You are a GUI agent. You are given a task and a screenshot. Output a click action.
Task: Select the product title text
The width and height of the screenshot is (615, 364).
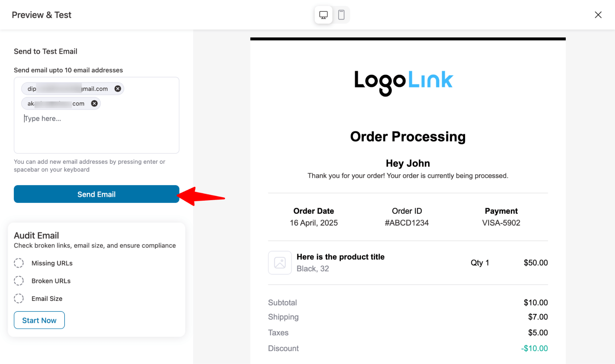(x=340, y=257)
